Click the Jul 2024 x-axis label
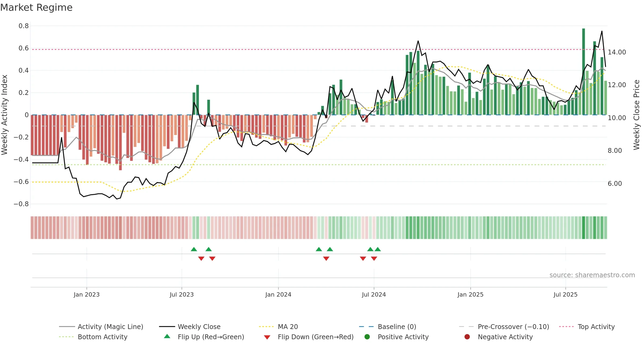 click(374, 294)
